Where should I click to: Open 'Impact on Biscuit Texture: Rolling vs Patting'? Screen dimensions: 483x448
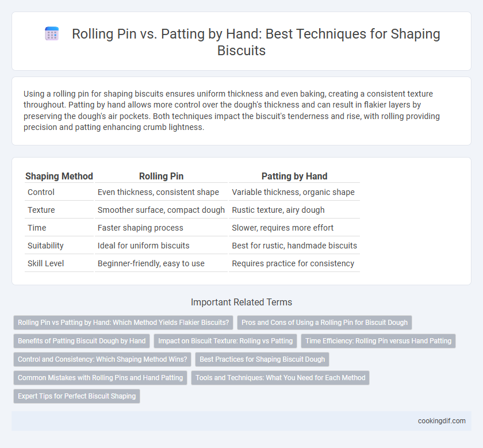(225, 341)
